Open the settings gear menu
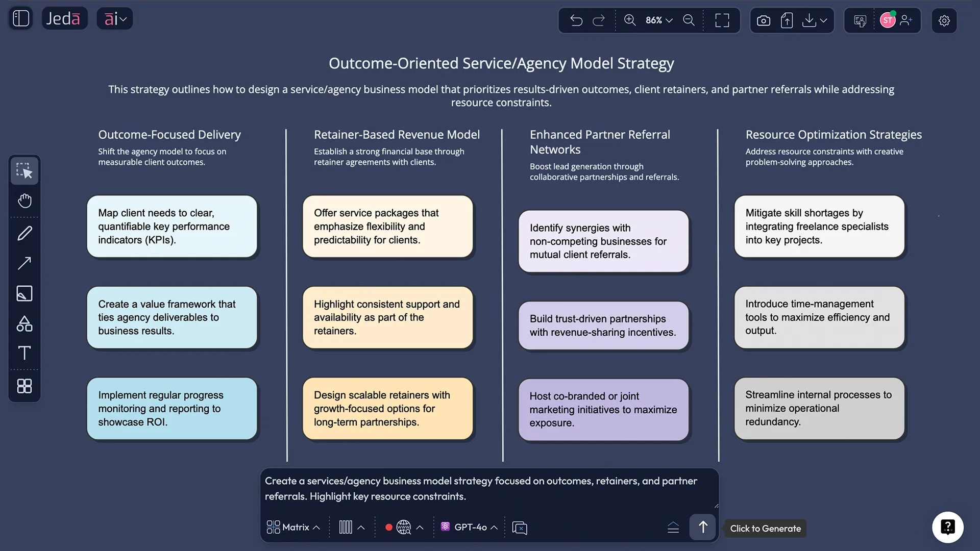This screenshot has width=980, height=551. 944,20
